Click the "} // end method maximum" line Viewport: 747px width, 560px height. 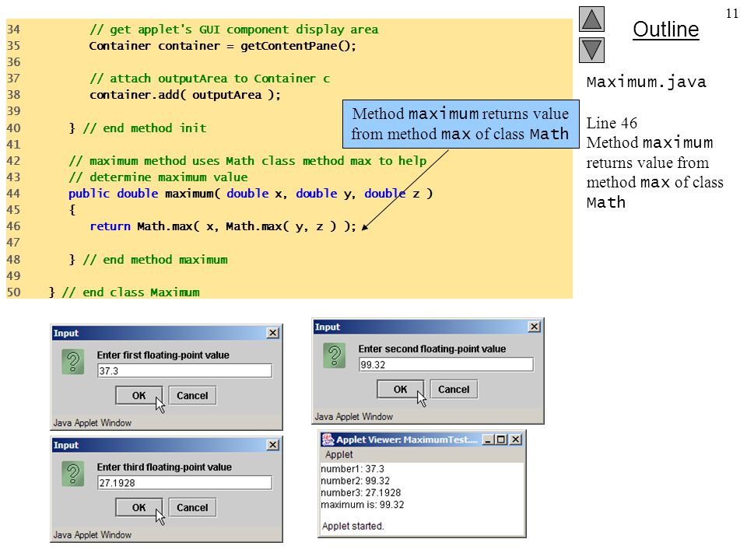click(148, 260)
